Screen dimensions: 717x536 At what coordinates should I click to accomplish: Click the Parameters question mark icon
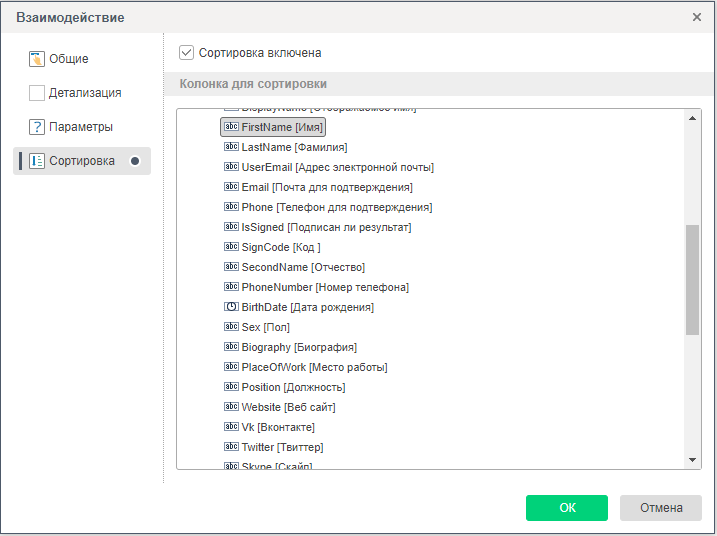[37, 127]
